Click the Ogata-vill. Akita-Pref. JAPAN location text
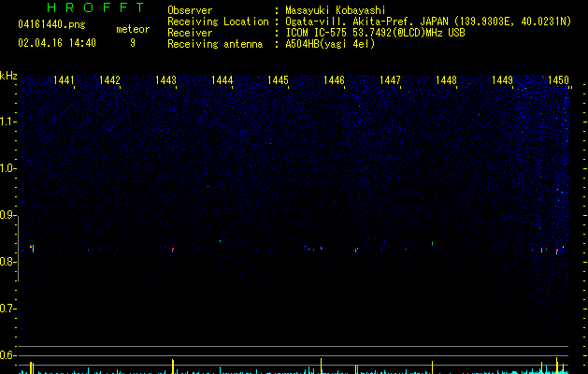Image resolution: width=588 pixels, height=374 pixels. (428, 22)
